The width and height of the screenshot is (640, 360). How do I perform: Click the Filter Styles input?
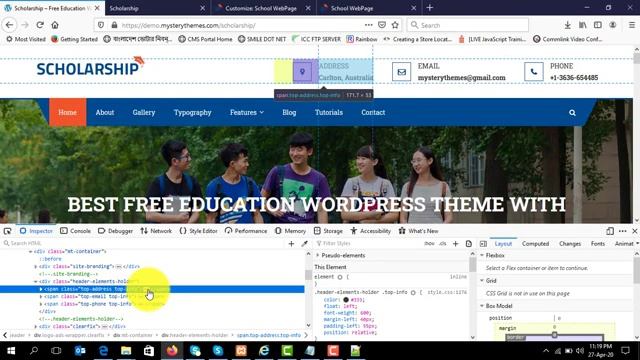[x=367, y=244]
